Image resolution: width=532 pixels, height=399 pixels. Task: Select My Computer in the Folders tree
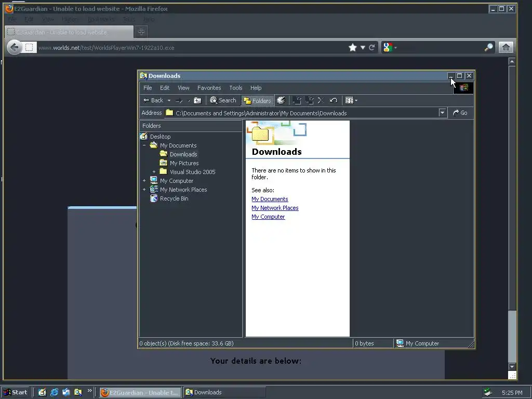click(x=177, y=181)
